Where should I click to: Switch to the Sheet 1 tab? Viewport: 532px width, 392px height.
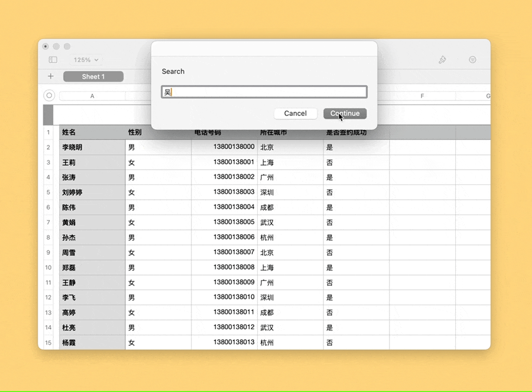pos(93,76)
